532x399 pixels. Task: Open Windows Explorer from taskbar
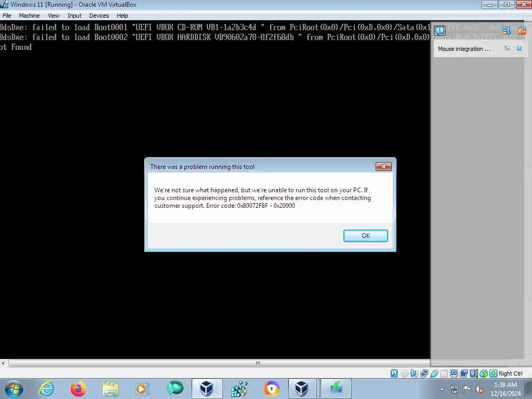coord(111,389)
